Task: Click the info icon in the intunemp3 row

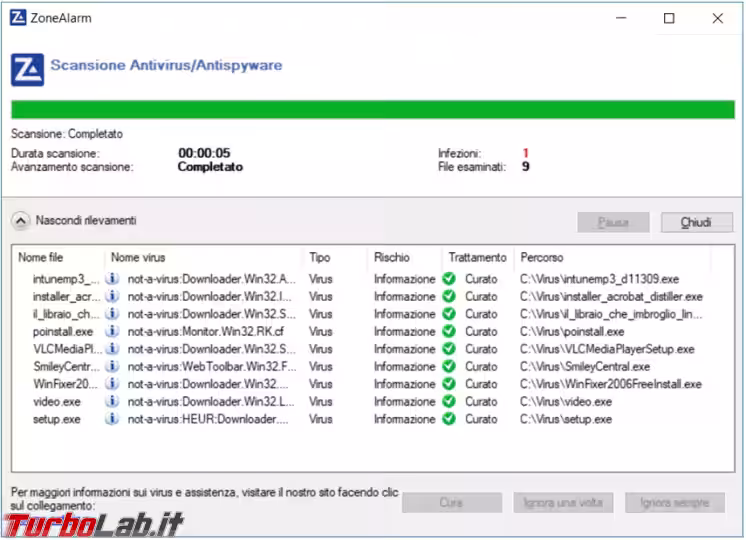Action: pyautogui.click(x=112, y=279)
